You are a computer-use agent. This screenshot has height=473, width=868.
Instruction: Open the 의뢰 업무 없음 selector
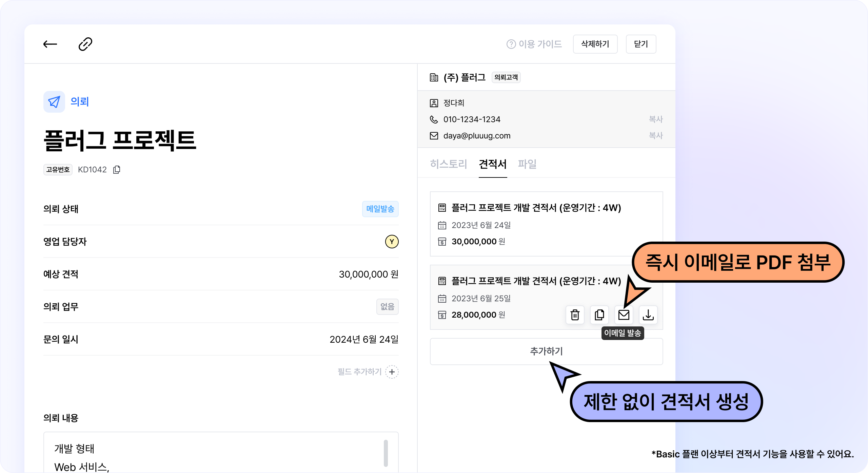point(387,307)
